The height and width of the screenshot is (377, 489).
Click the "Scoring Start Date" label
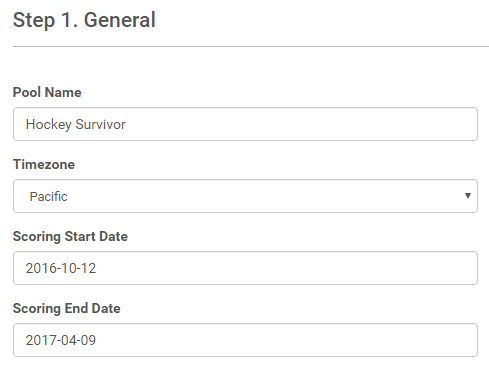tap(70, 236)
